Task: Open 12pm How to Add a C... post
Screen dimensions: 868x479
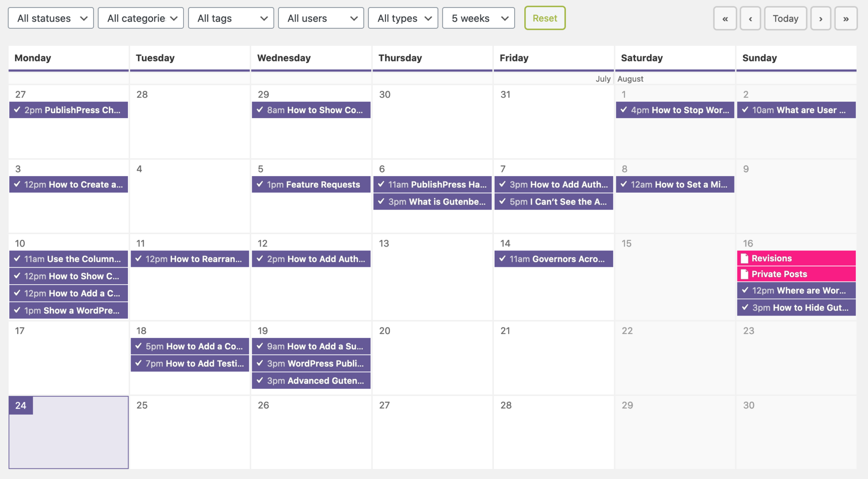Action: tap(69, 293)
